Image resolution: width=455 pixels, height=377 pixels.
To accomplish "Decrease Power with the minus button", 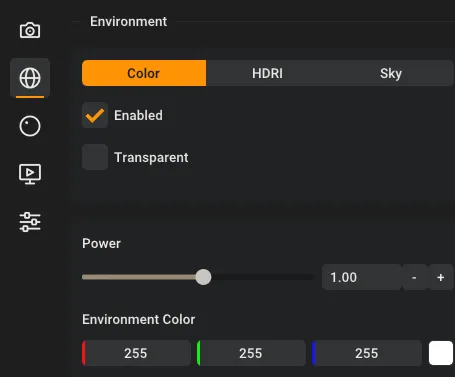I will (414, 277).
